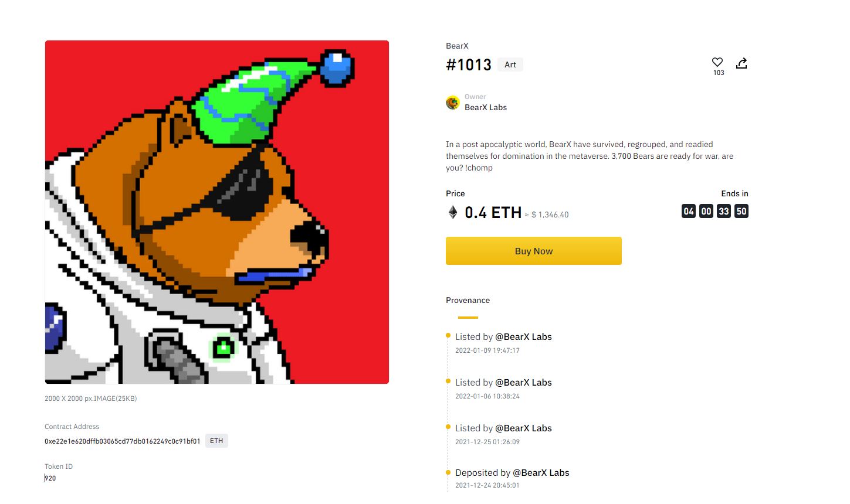The image size is (850, 504).
Task: Open the BearX collection link
Action: tap(457, 46)
